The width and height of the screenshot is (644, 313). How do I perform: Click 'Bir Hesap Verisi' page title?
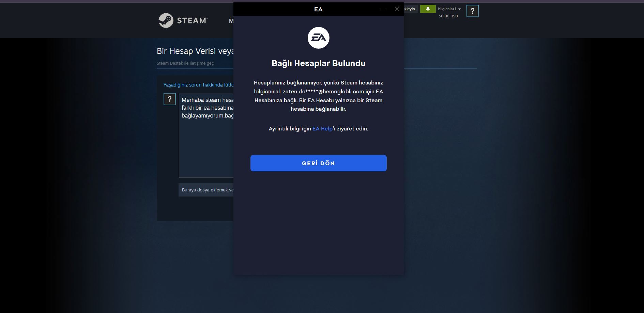click(x=195, y=51)
